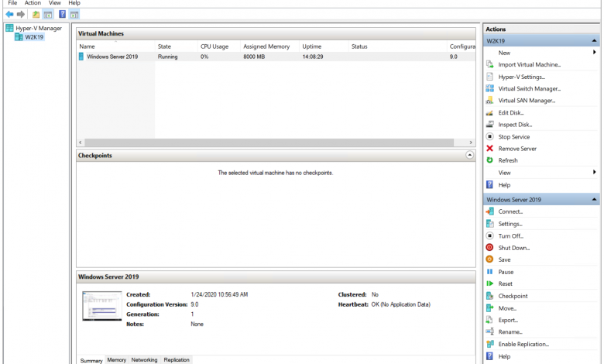The width and height of the screenshot is (604, 364).
Task: Open the File menu
Action: click(12, 2)
